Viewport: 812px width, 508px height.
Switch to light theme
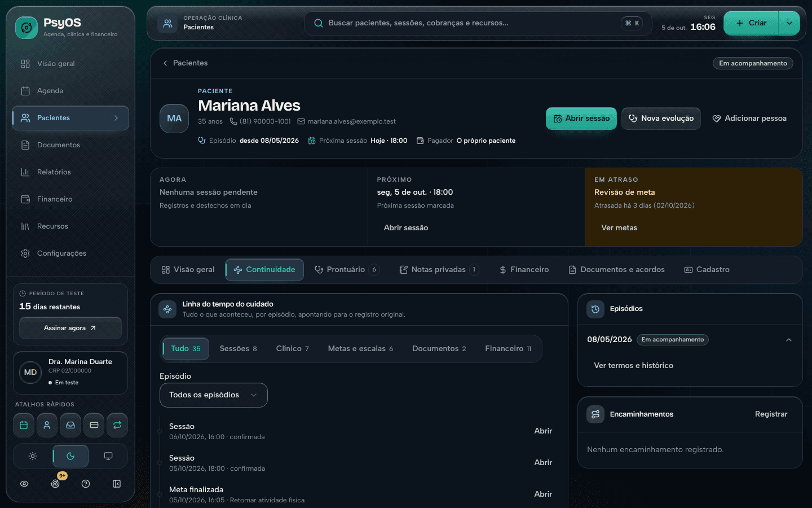pyautogui.click(x=33, y=456)
